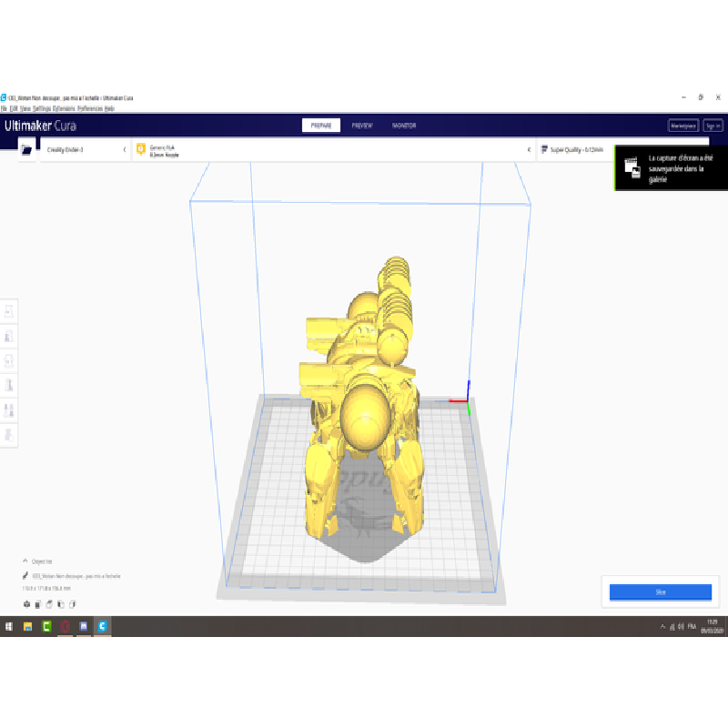This screenshot has height=728, width=728.
Task: Expand the Generic PLA material panel
Action: [332, 149]
